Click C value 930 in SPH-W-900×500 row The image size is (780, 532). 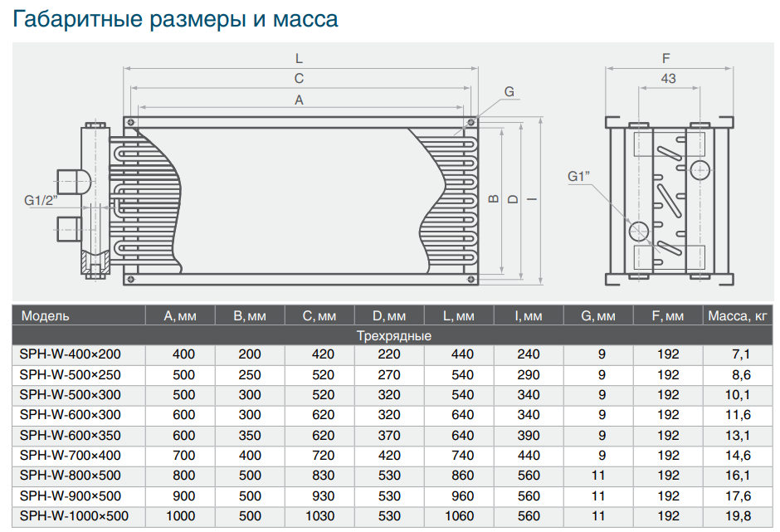324,496
